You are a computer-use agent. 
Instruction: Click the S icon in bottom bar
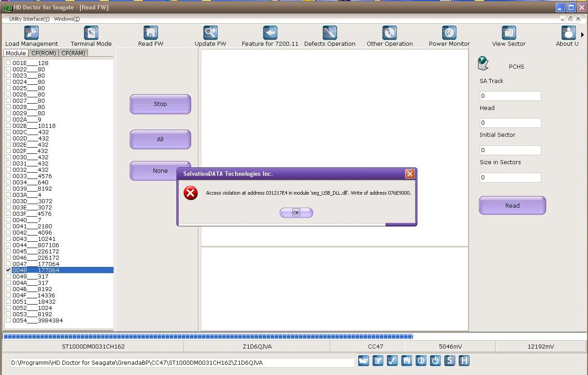[x=450, y=361]
